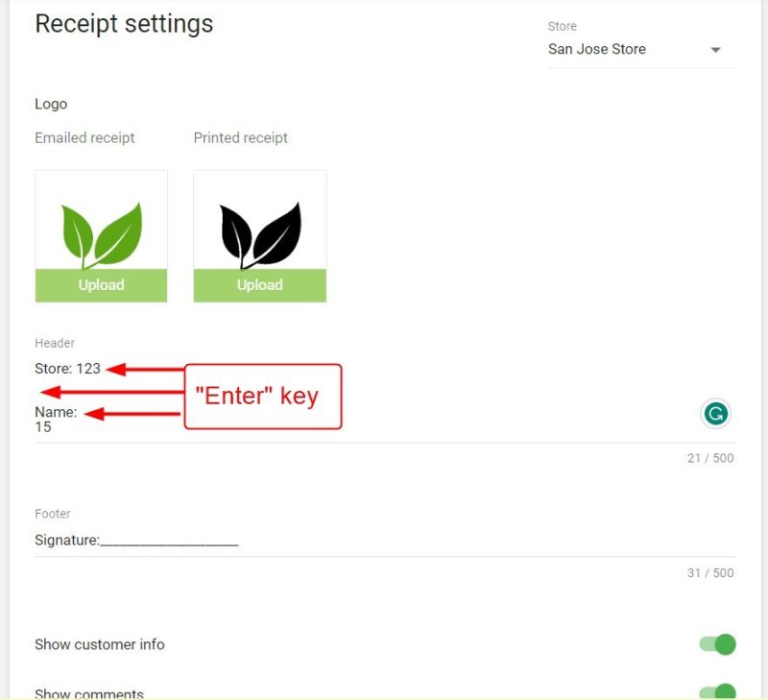Viewport: 768px width, 700px height.
Task: Click the Name: line in header
Action: pos(56,412)
